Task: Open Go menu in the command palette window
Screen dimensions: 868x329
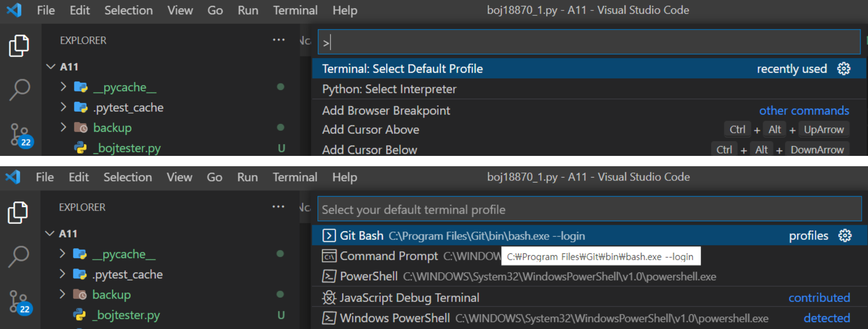Action: 215,10
